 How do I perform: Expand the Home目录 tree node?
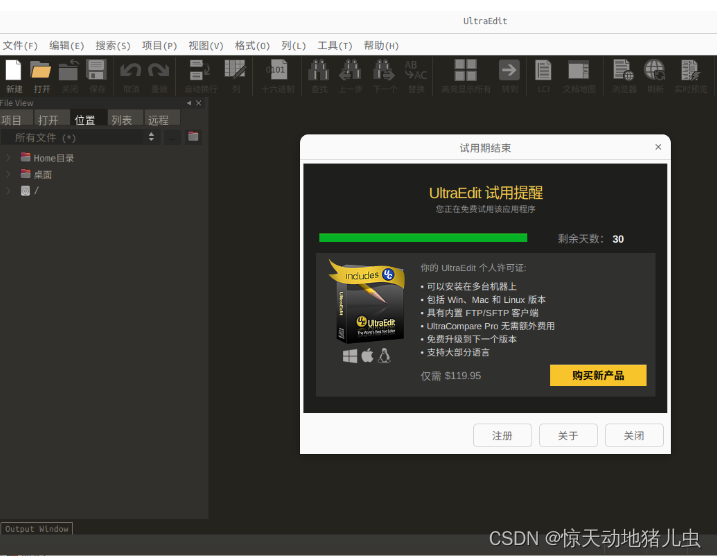8,158
